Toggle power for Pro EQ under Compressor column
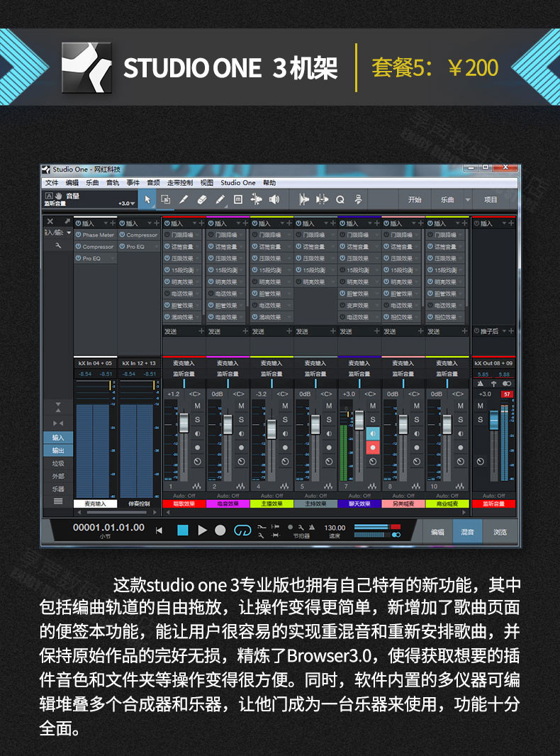This screenshot has width=560, height=756. coord(123,246)
